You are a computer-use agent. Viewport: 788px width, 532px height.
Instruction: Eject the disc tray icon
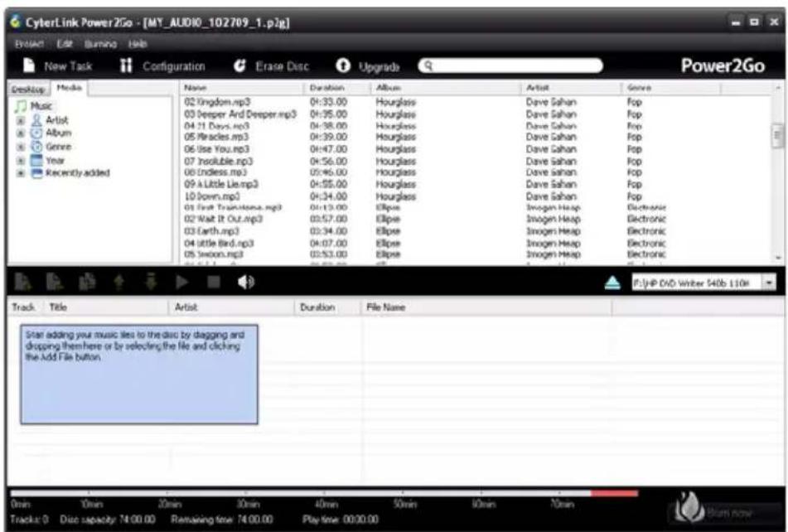pyautogui.click(x=612, y=283)
